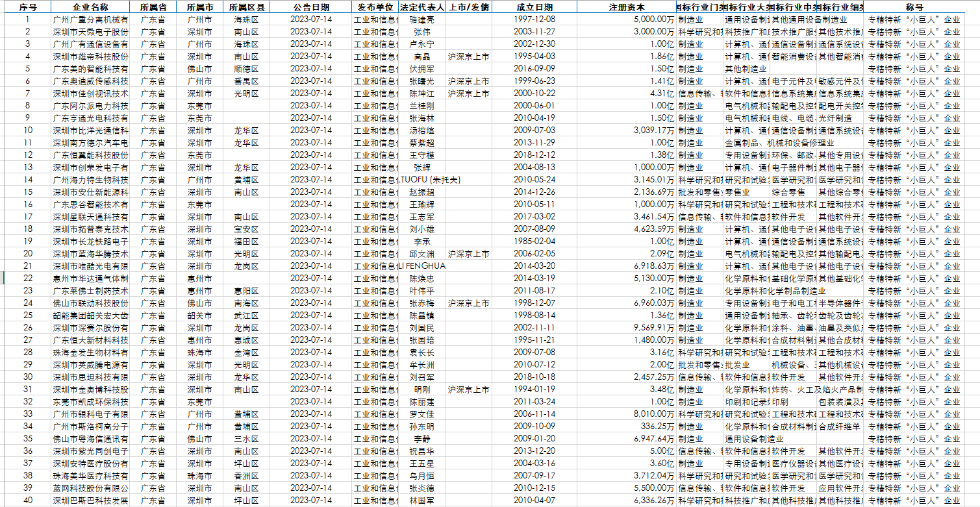Select the 所属区县 column header

coord(246,7)
